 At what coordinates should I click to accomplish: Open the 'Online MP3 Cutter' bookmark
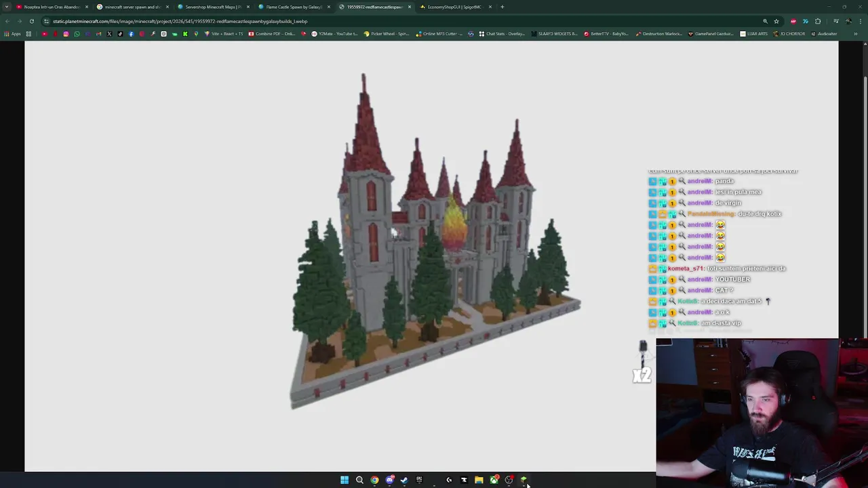tap(439, 34)
